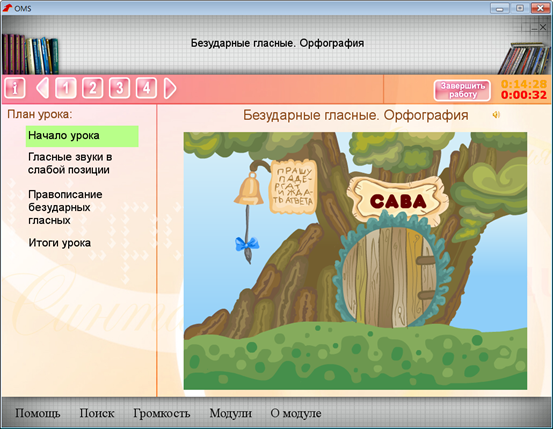This screenshot has width=553, height=429.
Task: Ring the bell in the picture
Action: [x=249, y=189]
